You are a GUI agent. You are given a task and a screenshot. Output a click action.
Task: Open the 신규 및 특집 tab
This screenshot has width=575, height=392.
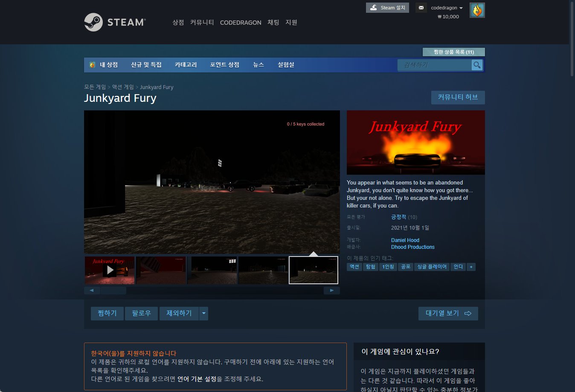click(x=146, y=65)
